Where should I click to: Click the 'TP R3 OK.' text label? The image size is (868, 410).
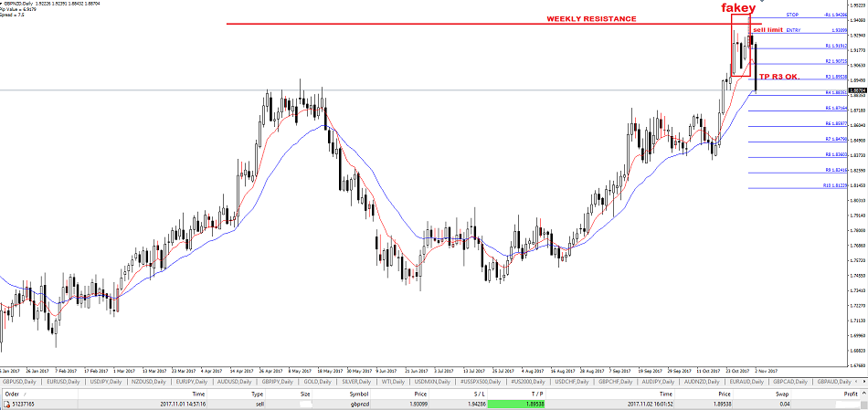click(x=779, y=77)
